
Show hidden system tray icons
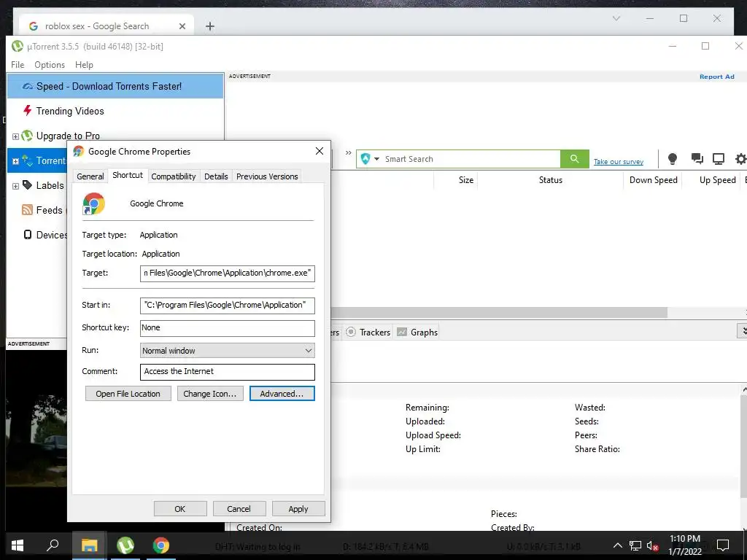617,545
